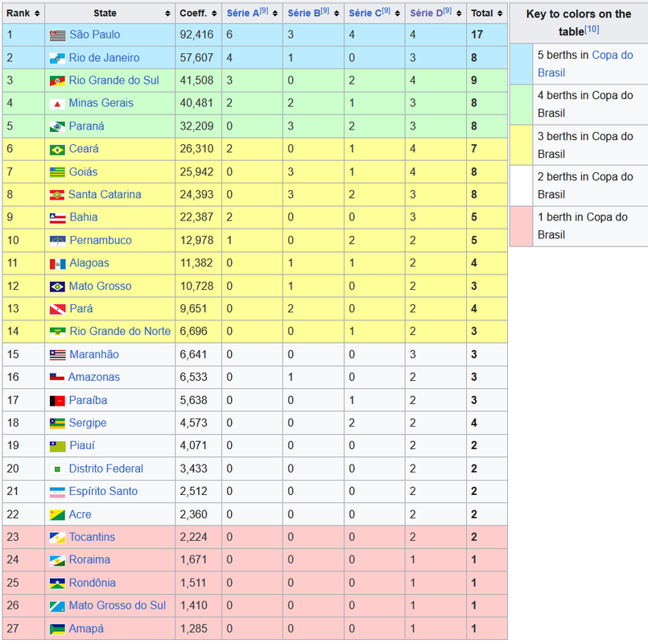The image size is (648, 644).
Task: Click the Rio de Janeiro flag icon
Action: (x=57, y=58)
